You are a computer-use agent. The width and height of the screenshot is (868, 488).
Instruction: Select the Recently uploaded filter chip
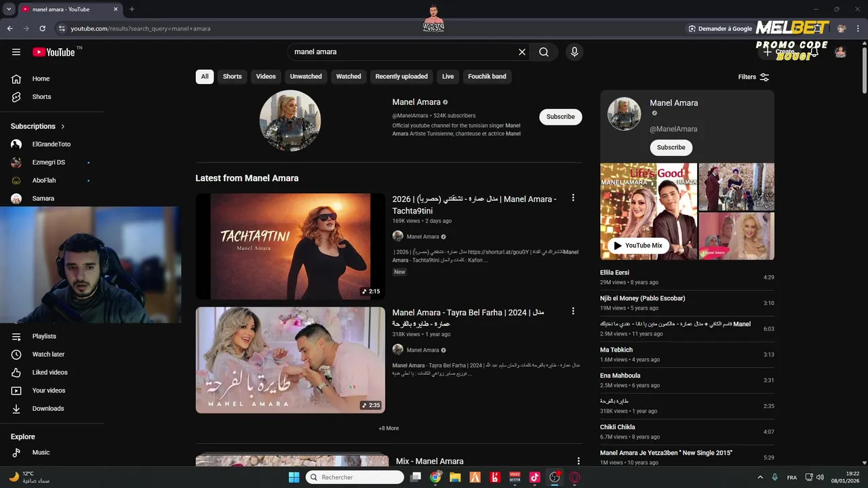(x=401, y=77)
